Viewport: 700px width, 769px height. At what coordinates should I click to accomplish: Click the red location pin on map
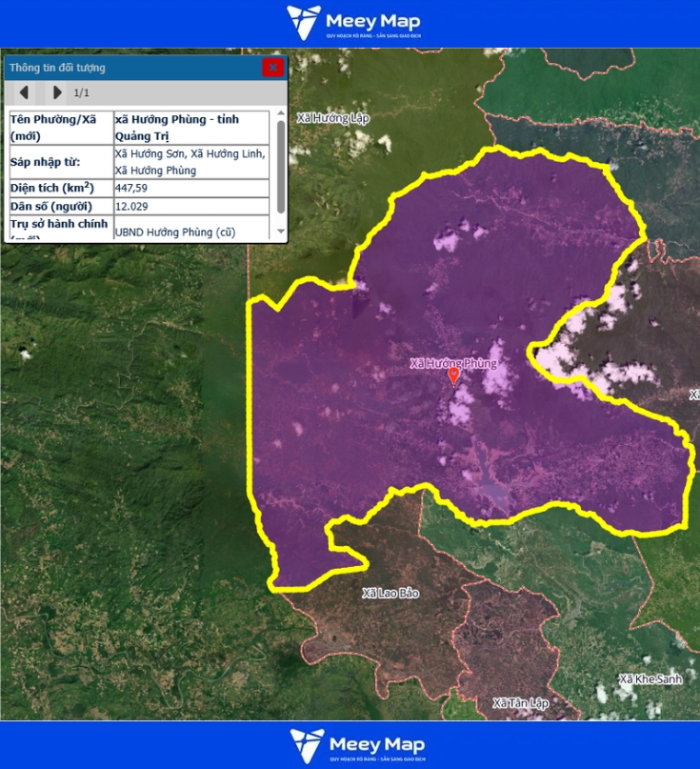coord(453,376)
